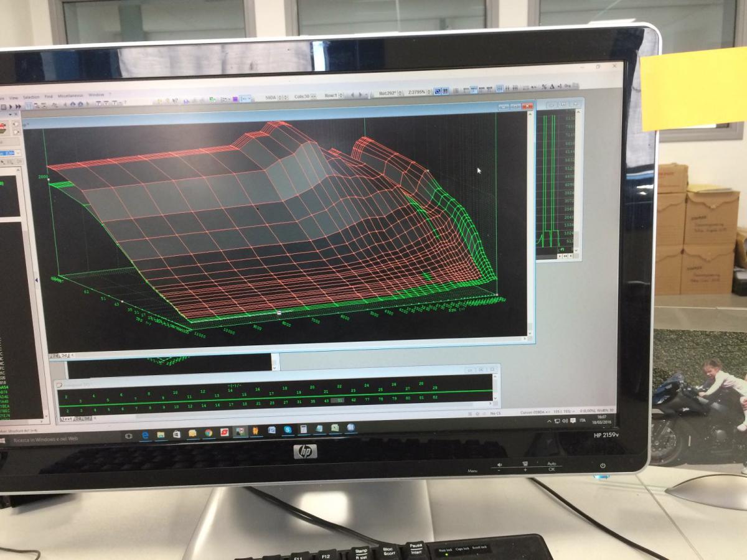Click the percent (%) toolbar icon
This screenshot has width=747, height=560.
pyautogui.click(x=544, y=86)
